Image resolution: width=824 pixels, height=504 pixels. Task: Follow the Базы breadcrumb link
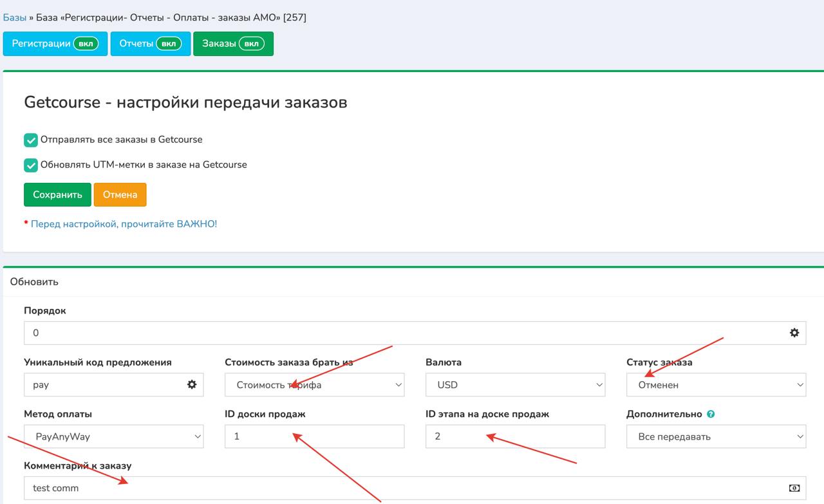point(15,17)
